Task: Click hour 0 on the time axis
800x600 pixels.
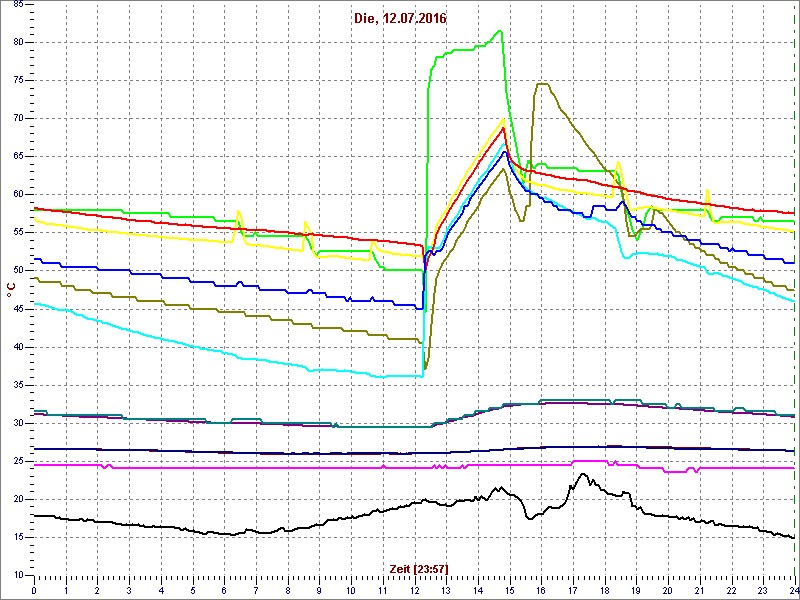Action: pos(34,590)
